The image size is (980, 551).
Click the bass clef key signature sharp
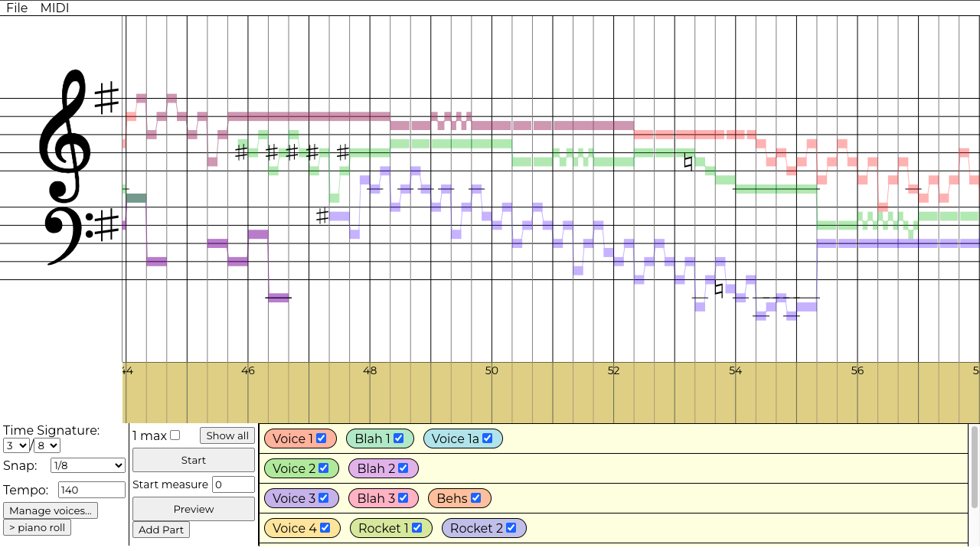coord(106,225)
